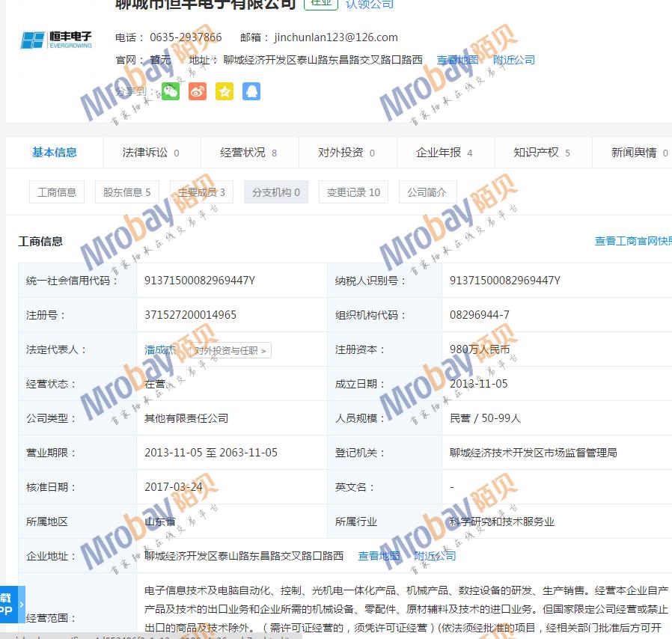Switch to the 法律诉讼 tab
The image size is (672, 639).
click(x=150, y=153)
